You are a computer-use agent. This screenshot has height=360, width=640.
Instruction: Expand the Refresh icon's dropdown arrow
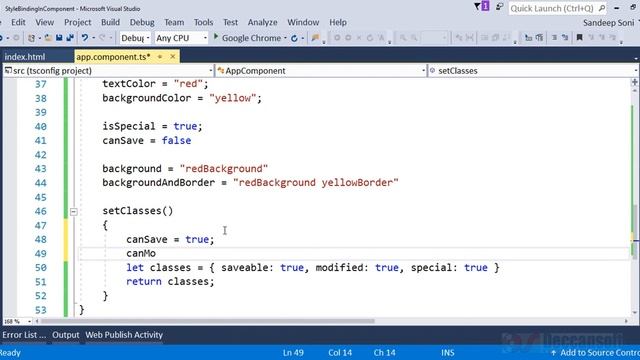click(x=302, y=38)
